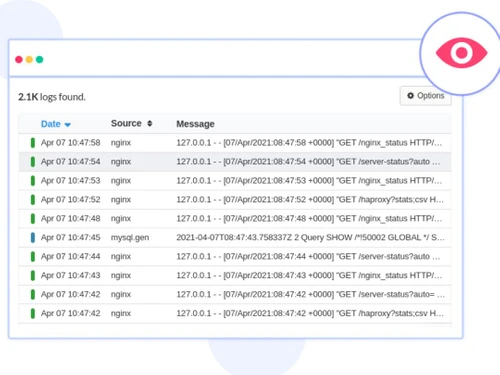
Task: Click date 'Apr 07 10:47:54'
Action: tap(71, 162)
